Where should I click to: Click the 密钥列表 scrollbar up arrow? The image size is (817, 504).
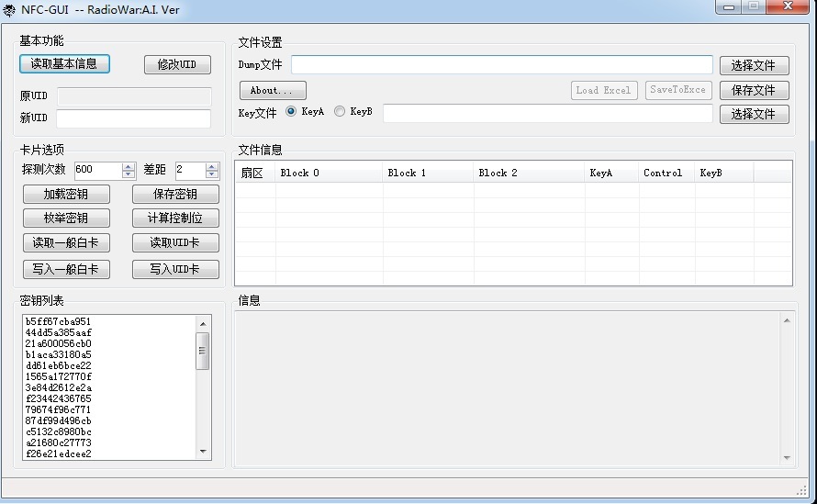pos(203,324)
